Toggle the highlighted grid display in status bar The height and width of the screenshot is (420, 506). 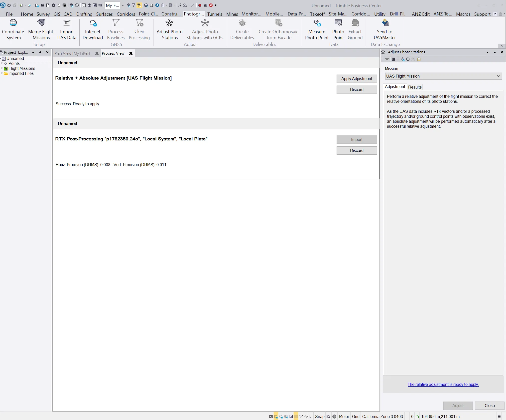pyautogui.click(x=296, y=416)
